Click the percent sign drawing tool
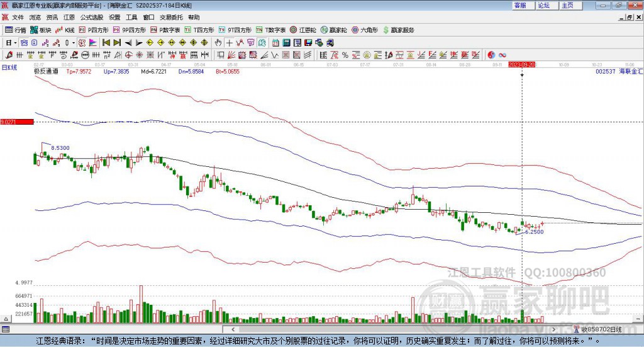 pos(345,55)
